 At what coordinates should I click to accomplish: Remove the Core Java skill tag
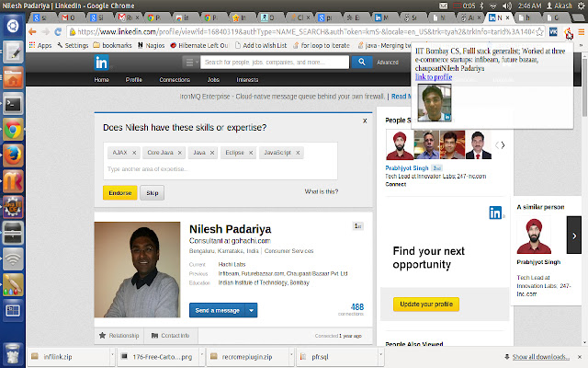[x=180, y=153]
